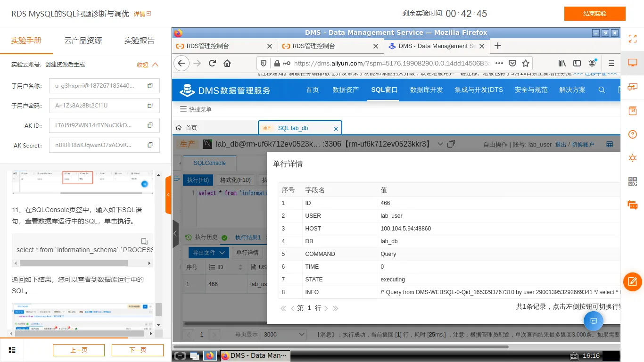Select desktop monitor icon in right sidebar
The height and width of the screenshot is (362, 644).
click(633, 63)
